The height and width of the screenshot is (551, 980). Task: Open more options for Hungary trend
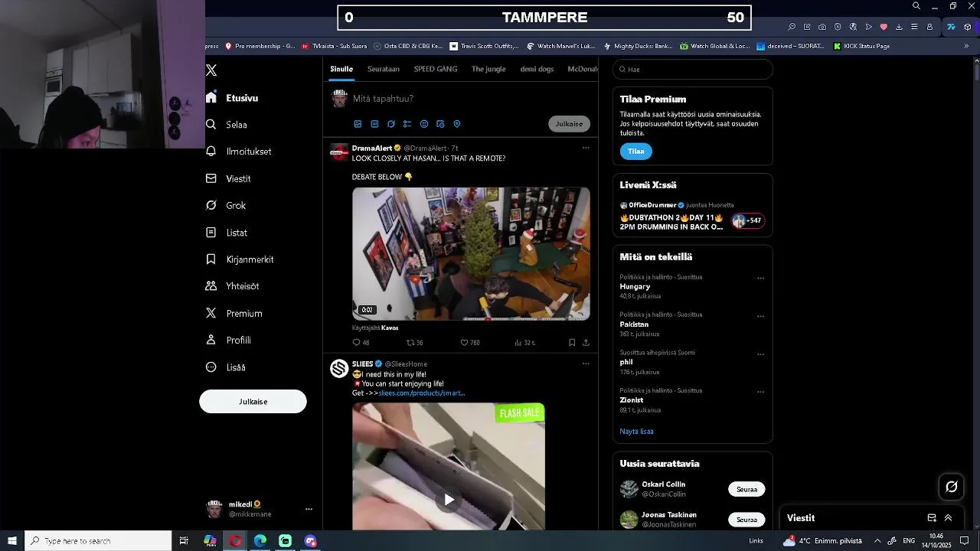(760, 279)
